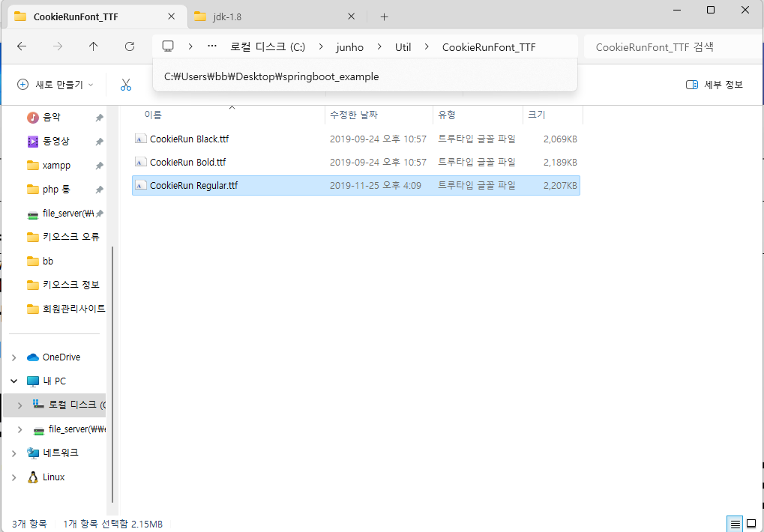
Task: Expand chevron after 로컬 디스크 breadcrumb
Action: pyautogui.click(x=321, y=46)
